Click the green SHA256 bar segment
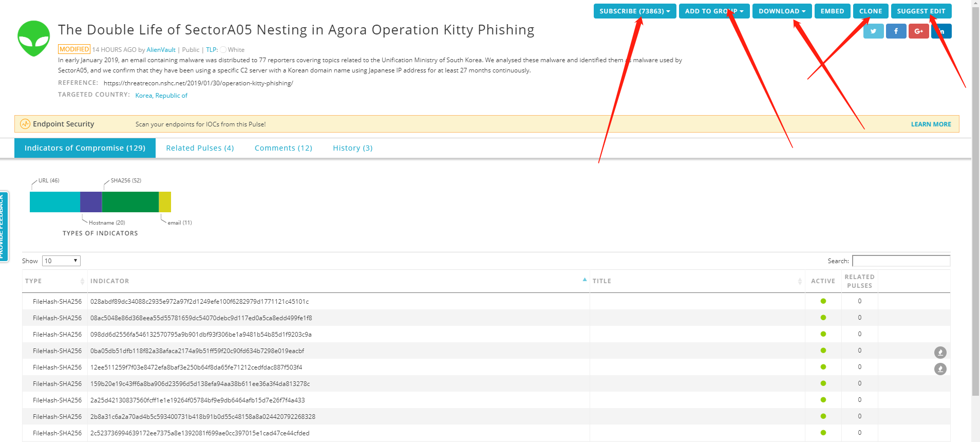 coord(130,202)
